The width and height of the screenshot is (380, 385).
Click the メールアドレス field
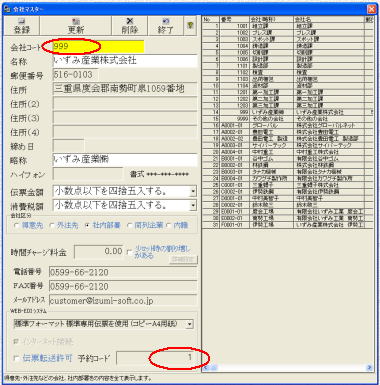pyautogui.click(x=123, y=301)
